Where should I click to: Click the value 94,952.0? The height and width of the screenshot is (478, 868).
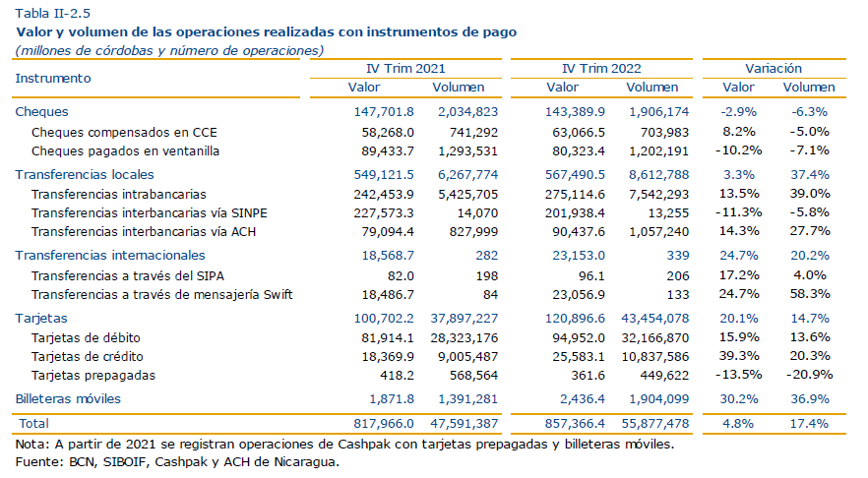(579, 338)
